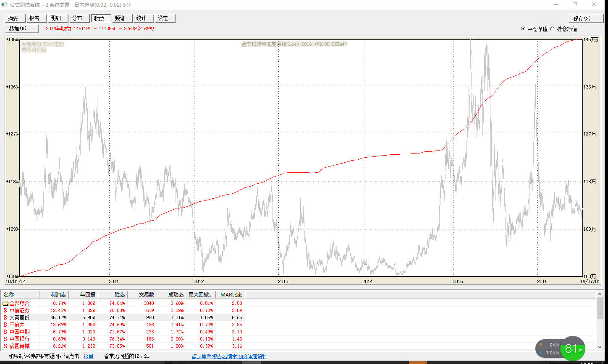
Task: Select 持仓净值 radio button
Action: tap(552, 29)
